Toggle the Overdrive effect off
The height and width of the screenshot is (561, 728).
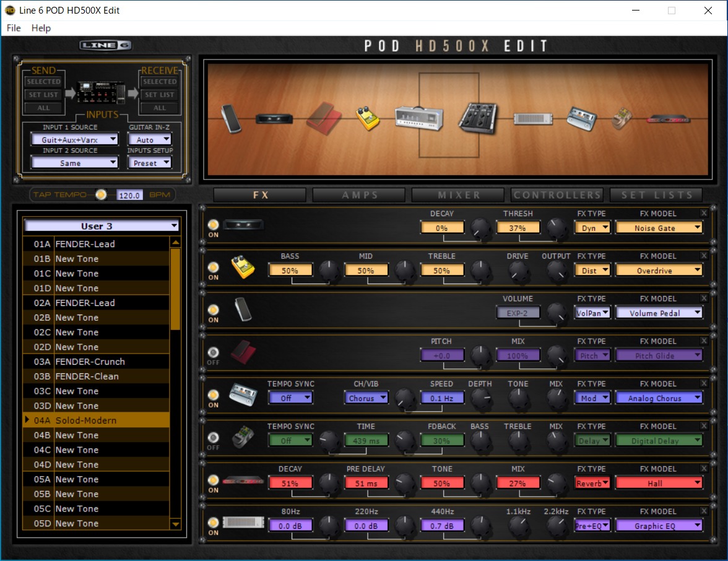coord(213,267)
